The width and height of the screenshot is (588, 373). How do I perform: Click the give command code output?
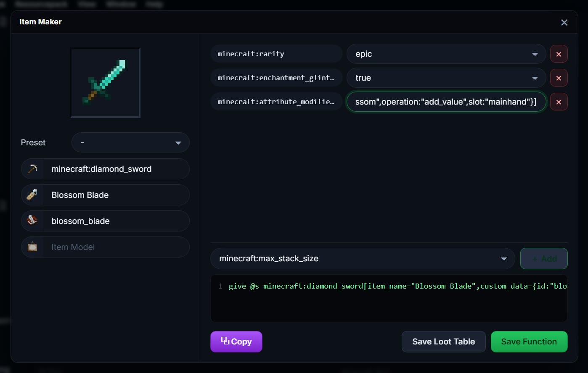[x=389, y=298]
